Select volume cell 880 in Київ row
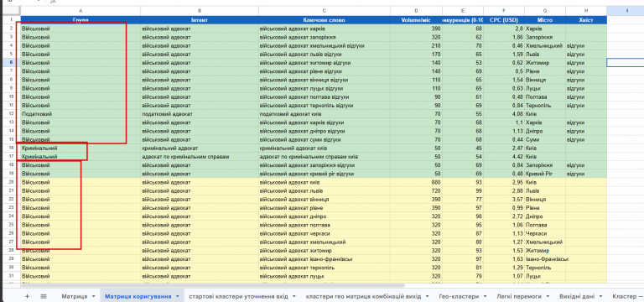Image resolution: width=644 pixels, height=302 pixels. click(x=416, y=182)
